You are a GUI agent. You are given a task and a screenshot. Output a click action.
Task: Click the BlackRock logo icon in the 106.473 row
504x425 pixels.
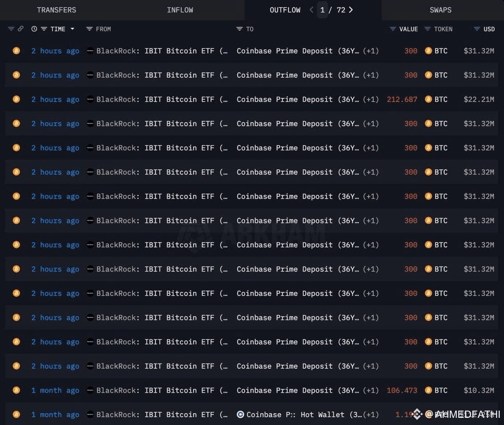[x=90, y=391]
